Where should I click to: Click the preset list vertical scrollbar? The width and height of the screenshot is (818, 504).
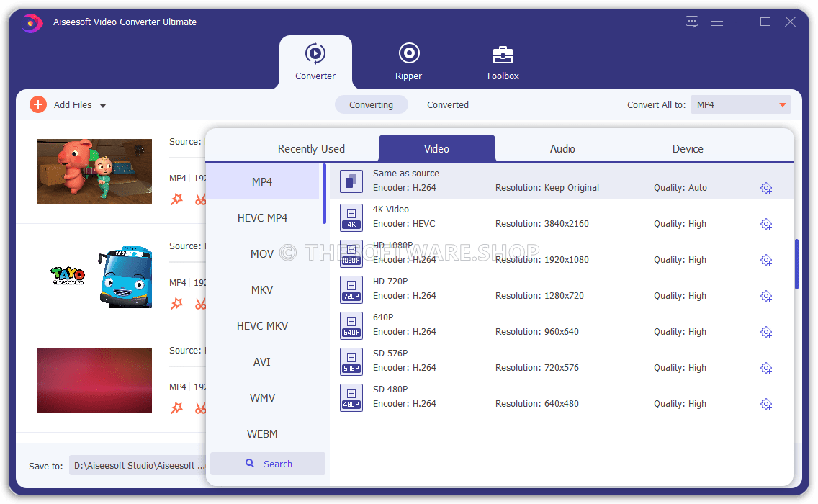(x=796, y=264)
